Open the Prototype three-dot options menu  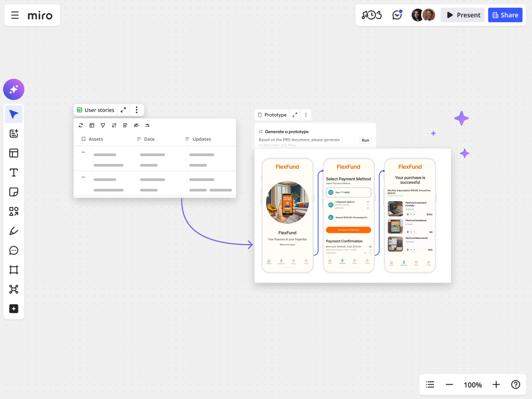[x=306, y=115]
